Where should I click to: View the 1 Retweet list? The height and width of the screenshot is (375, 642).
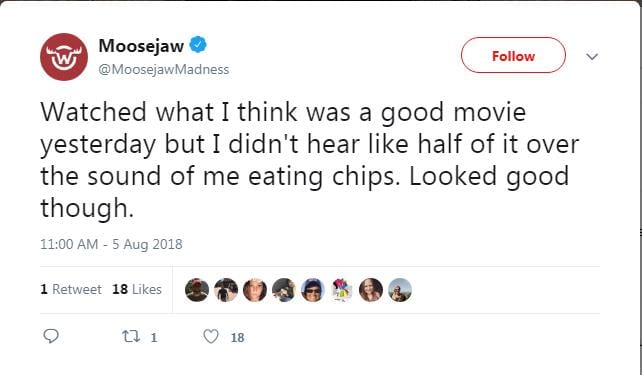(x=71, y=289)
